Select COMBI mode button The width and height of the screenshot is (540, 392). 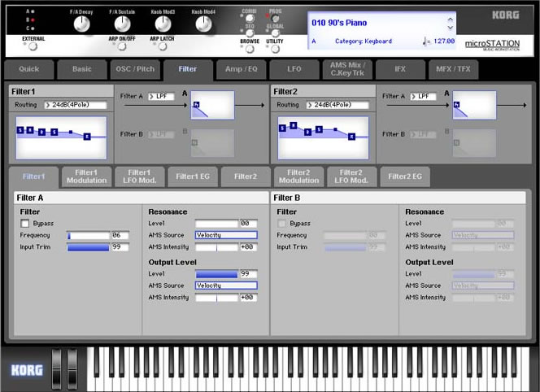point(250,18)
